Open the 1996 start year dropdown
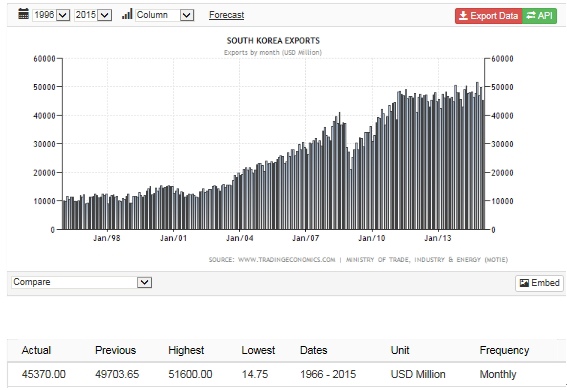The width and height of the screenshot is (567, 390). [51, 15]
